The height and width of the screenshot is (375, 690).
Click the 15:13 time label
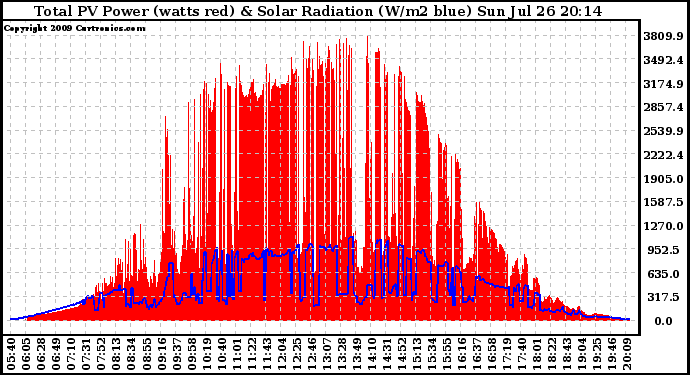click(x=417, y=354)
